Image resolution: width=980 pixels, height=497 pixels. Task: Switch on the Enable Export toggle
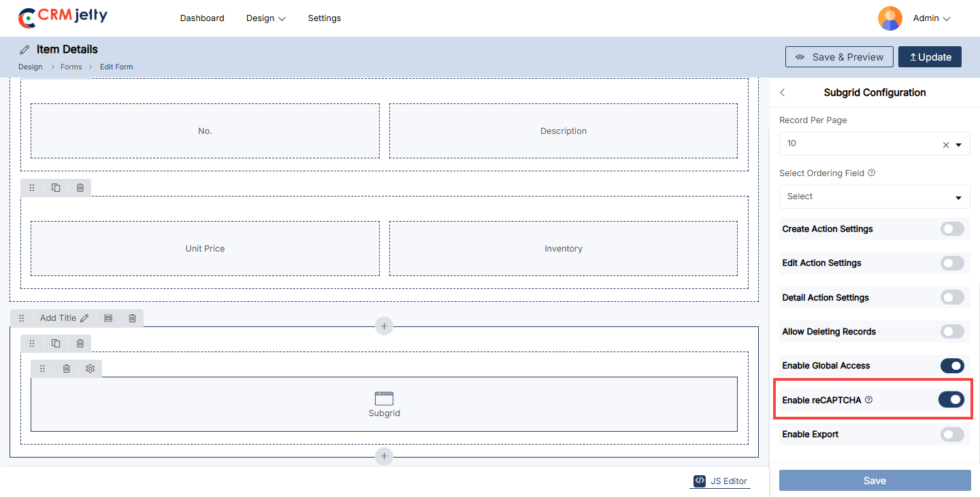pyautogui.click(x=952, y=434)
